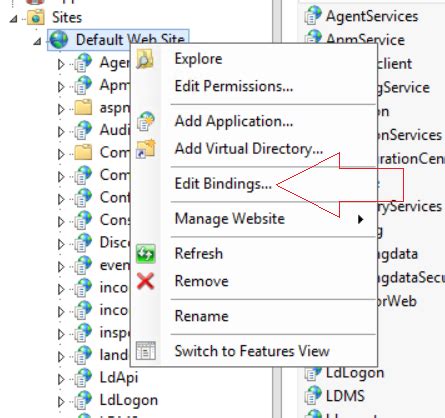Click the LdLogon icon in right pane
This screenshot has height=418, width=445.
313,373
